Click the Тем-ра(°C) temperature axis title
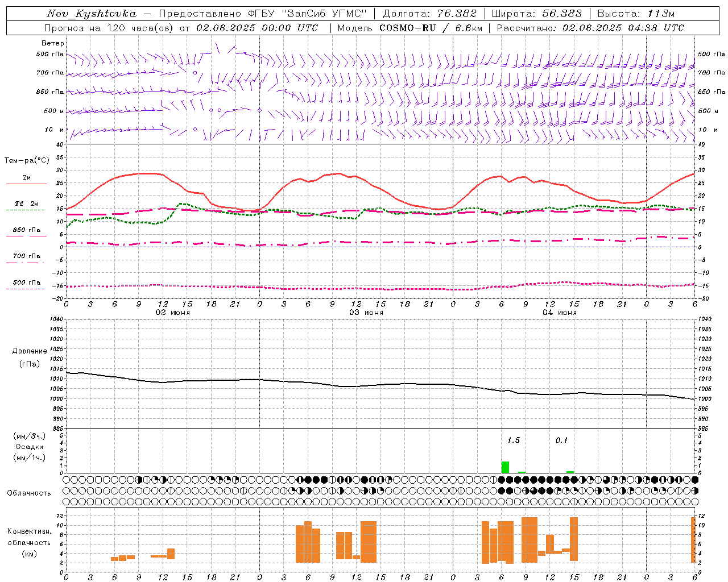Viewport: 728px width, 582px height. [27, 161]
